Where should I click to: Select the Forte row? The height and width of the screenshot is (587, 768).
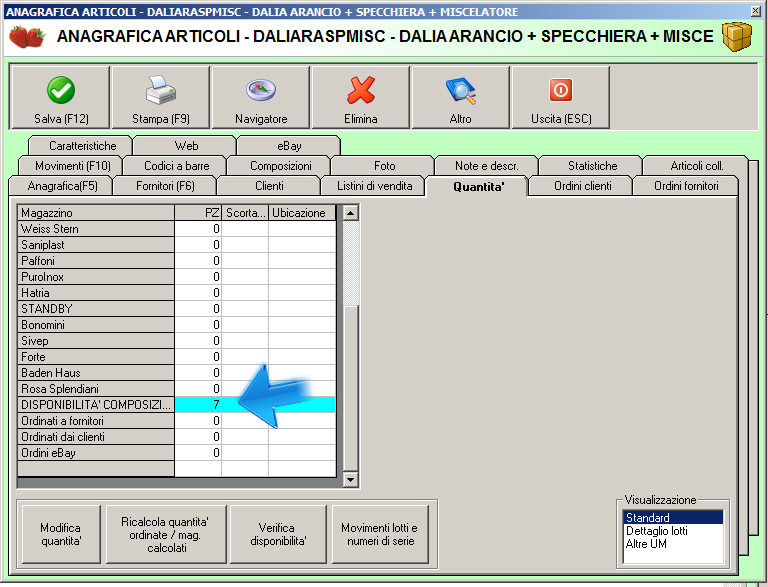click(177, 357)
